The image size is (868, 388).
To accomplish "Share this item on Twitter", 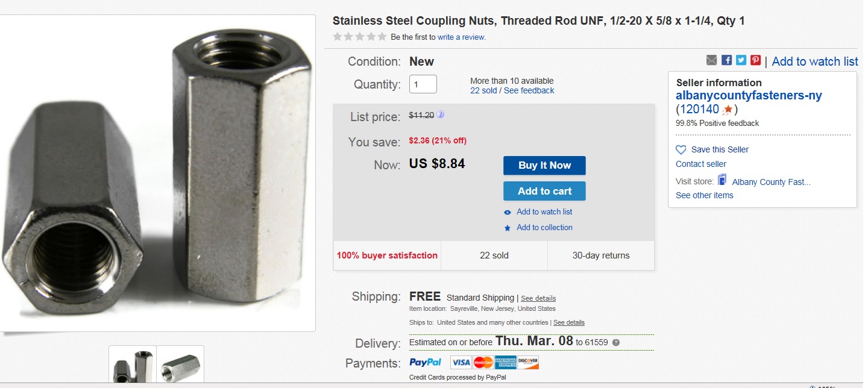I will [x=741, y=60].
